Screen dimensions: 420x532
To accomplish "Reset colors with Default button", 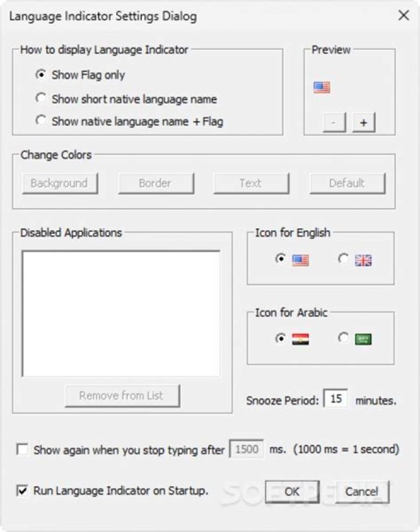I will (347, 183).
